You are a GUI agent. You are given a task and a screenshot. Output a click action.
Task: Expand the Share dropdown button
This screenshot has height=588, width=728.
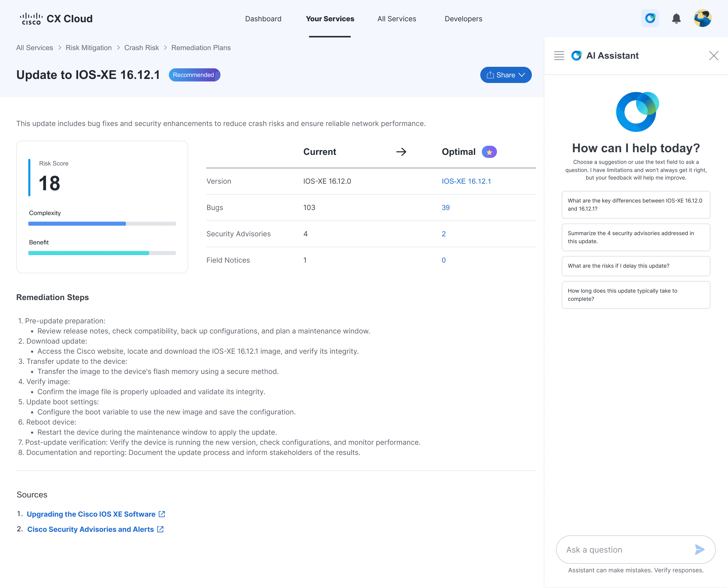pos(506,75)
